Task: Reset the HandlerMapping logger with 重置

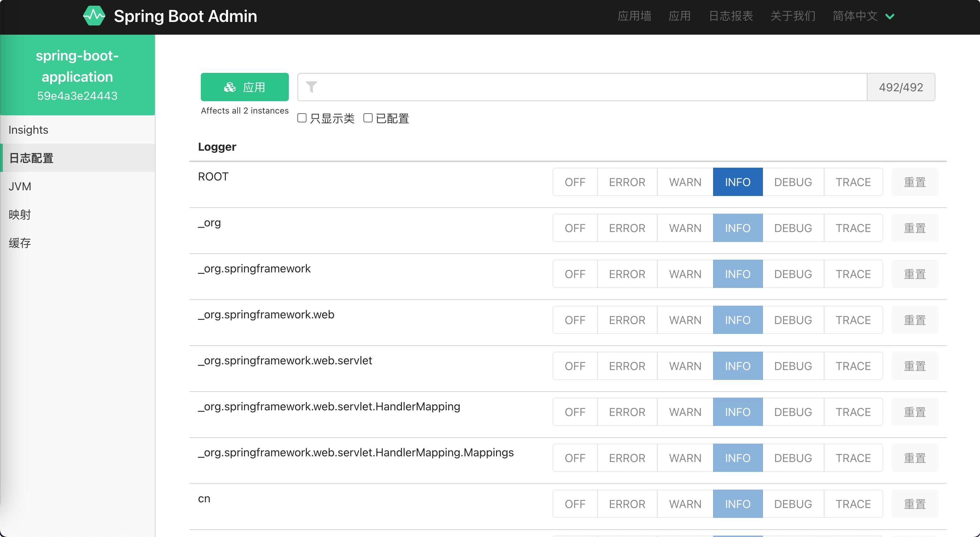Action: point(915,412)
